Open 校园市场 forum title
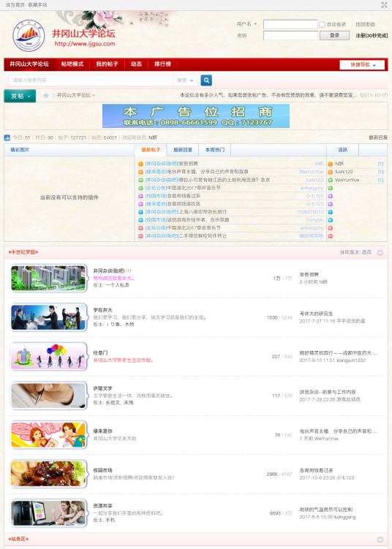Image resolution: width=392 pixels, height=549 pixels. (x=102, y=471)
